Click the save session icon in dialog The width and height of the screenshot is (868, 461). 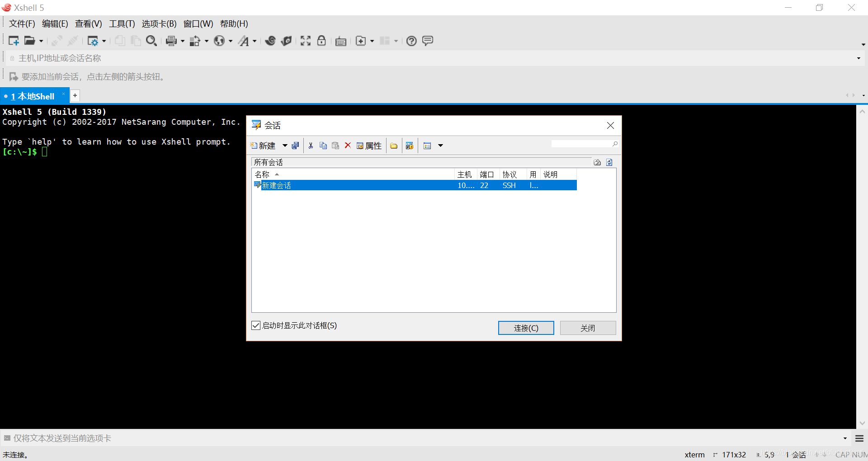tap(295, 146)
